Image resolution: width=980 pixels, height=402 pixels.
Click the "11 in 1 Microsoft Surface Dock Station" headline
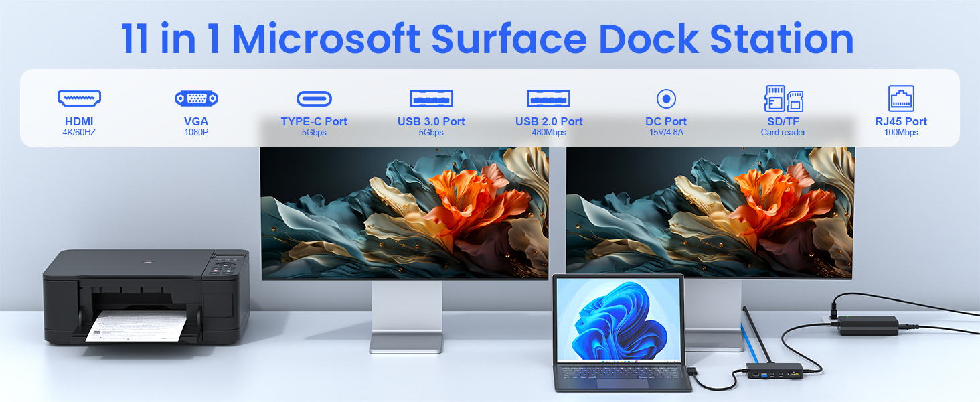[487, 39]
